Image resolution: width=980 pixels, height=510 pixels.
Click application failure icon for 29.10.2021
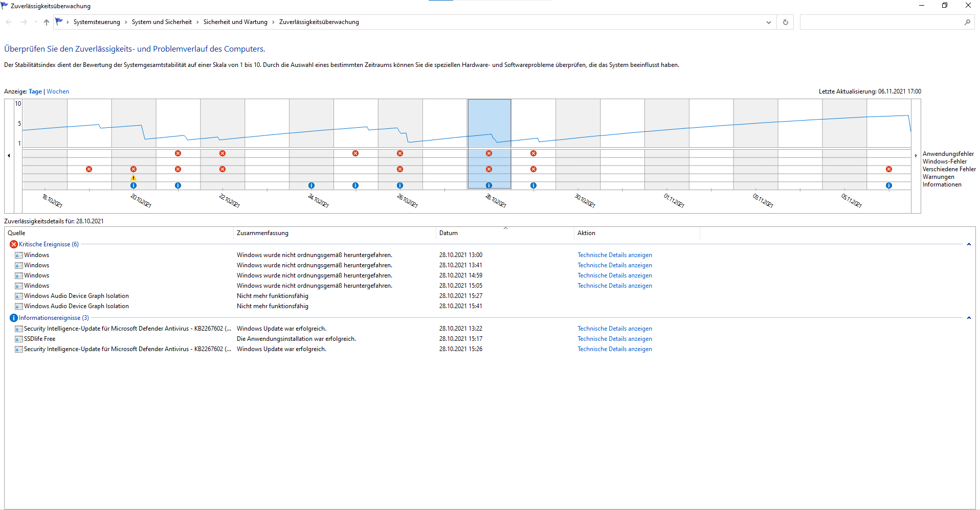[533, 153]
